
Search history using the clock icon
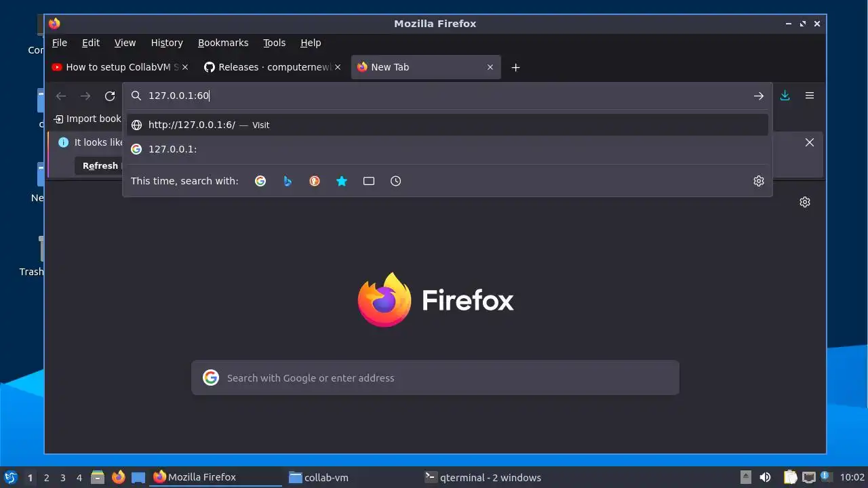coord(396,181)
